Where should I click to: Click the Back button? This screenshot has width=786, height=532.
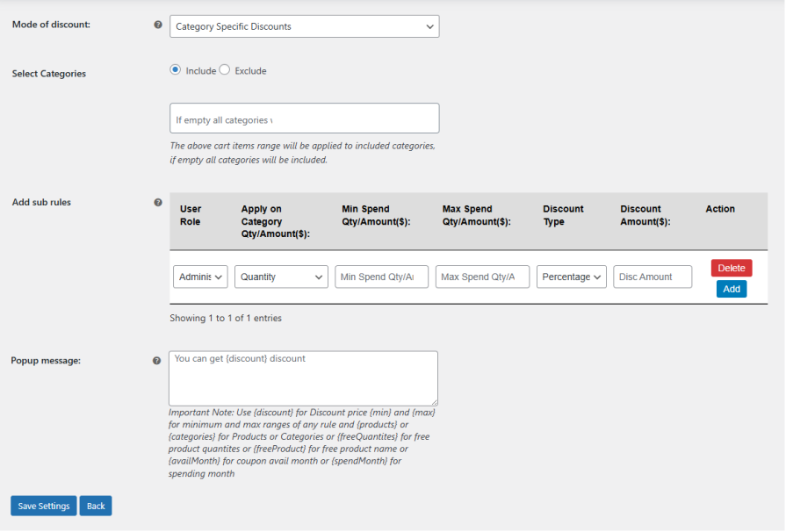pyautogui.click(x=95, y=505)
